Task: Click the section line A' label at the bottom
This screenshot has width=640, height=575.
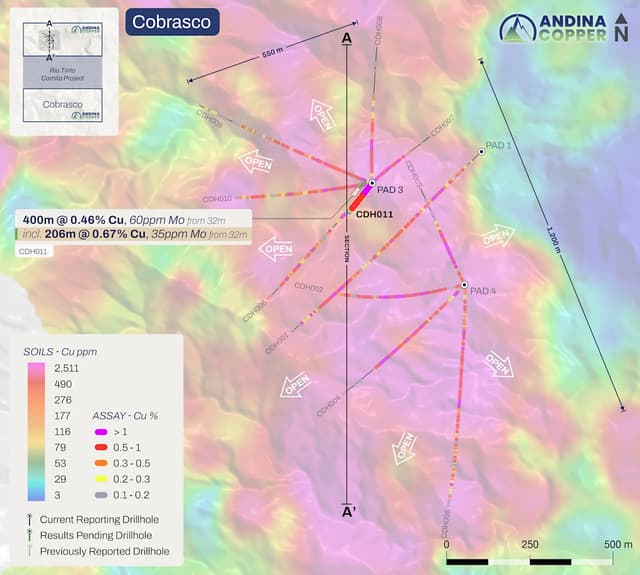Action: (348, 512)
